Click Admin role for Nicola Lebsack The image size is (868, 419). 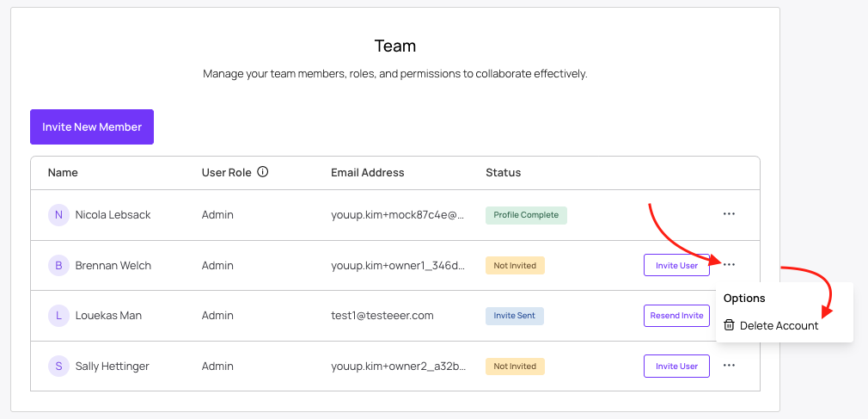pyautogui.click(x=217, y=215)
